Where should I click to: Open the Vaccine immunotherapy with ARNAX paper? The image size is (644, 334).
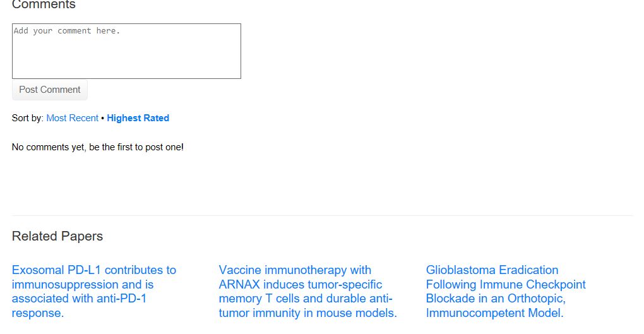tap(295, 270)
